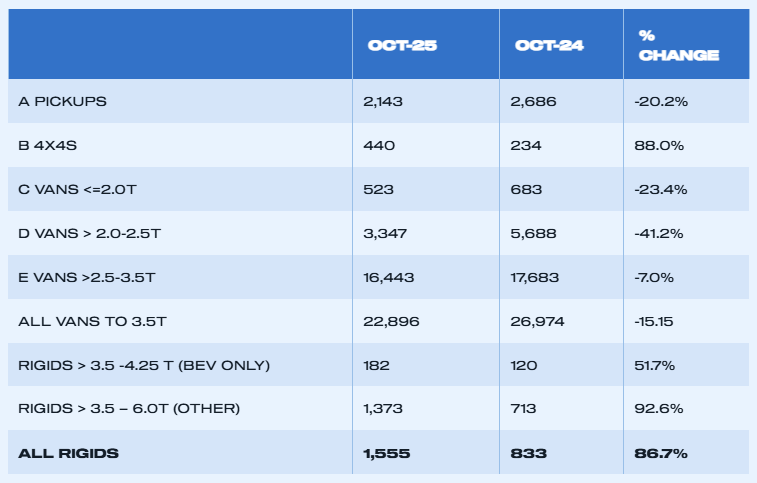Select the C VANS <=2.0T label
The image size is (757, 483).
[73, 190]
